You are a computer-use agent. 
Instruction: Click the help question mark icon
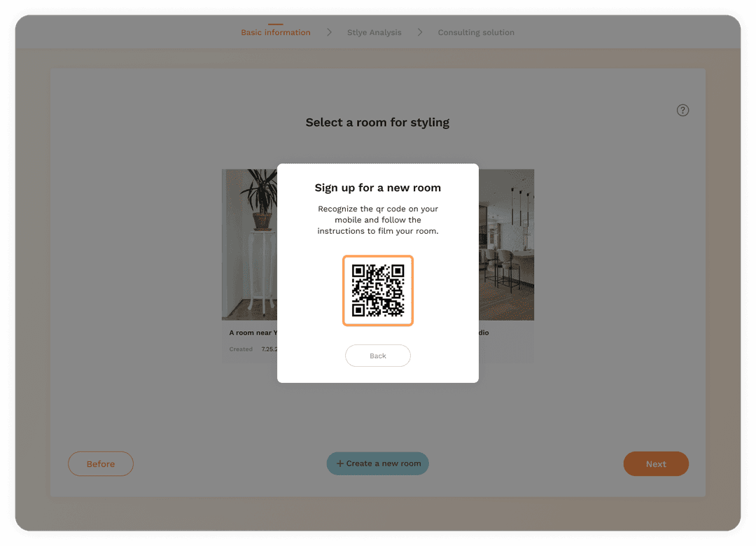tap(682, 110)
